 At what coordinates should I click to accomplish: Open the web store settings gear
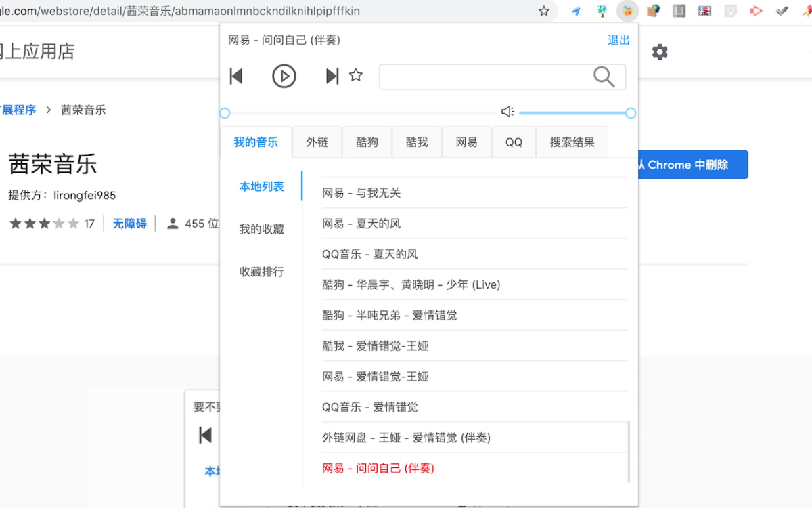click(x=660, y=52)
